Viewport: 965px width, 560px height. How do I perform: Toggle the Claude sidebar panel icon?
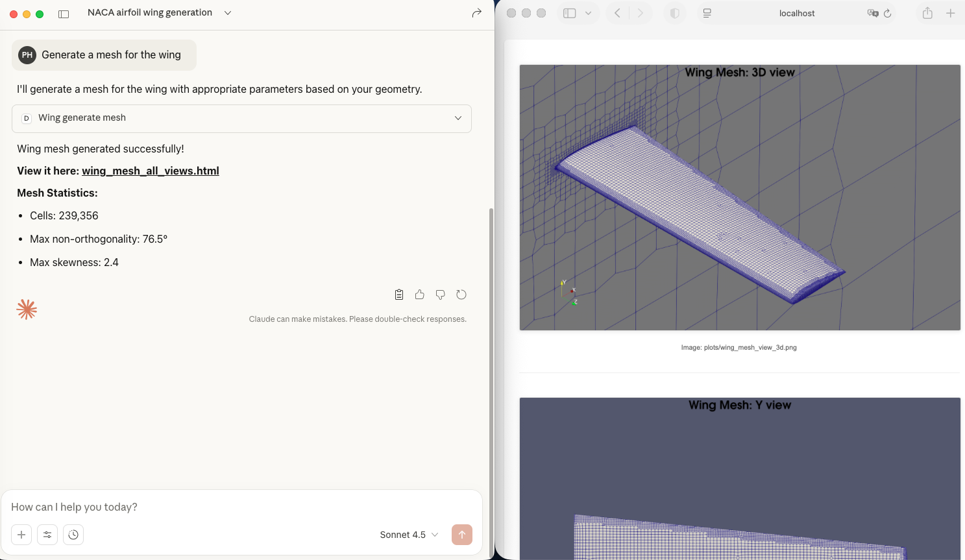[x=64, y=14]
